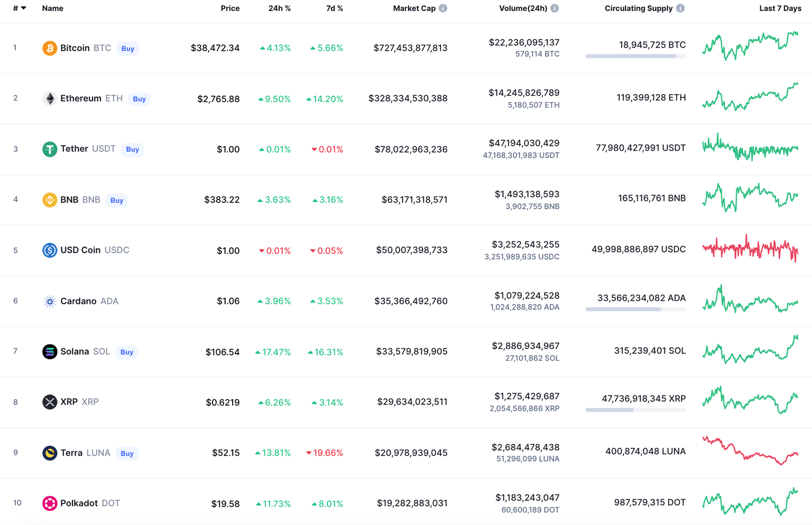Open the Circulating Supply info tooltip

[680, 8]
